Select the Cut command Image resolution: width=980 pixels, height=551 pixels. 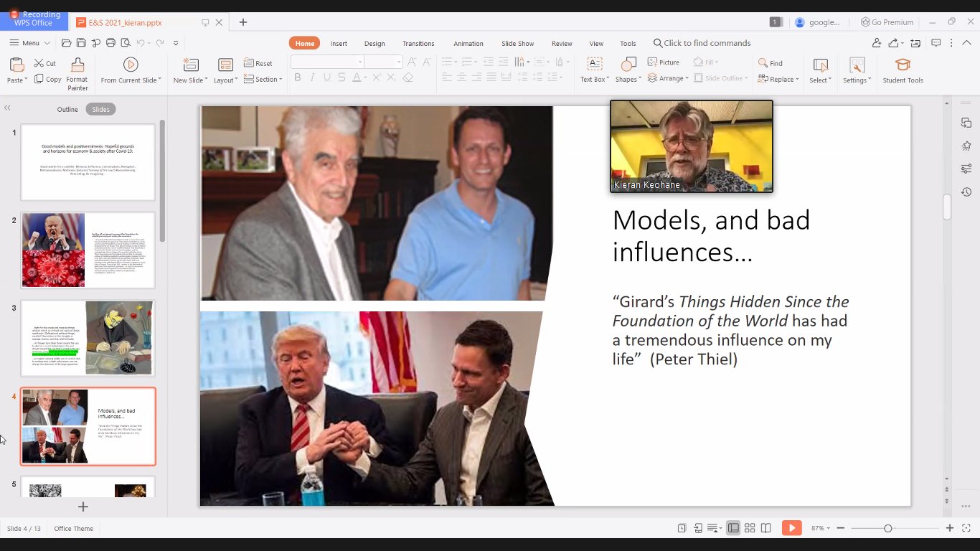pos(45,63)
